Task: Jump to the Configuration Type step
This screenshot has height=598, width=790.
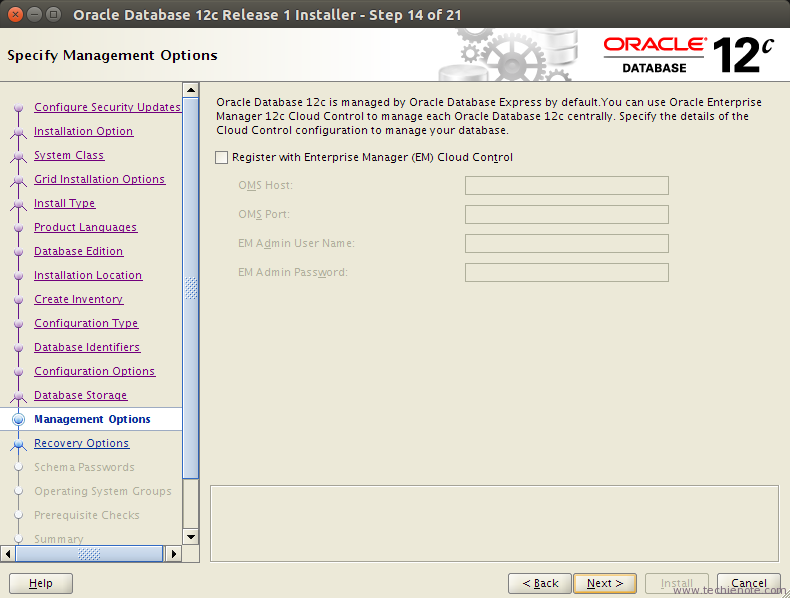Action: click(86, 323)
